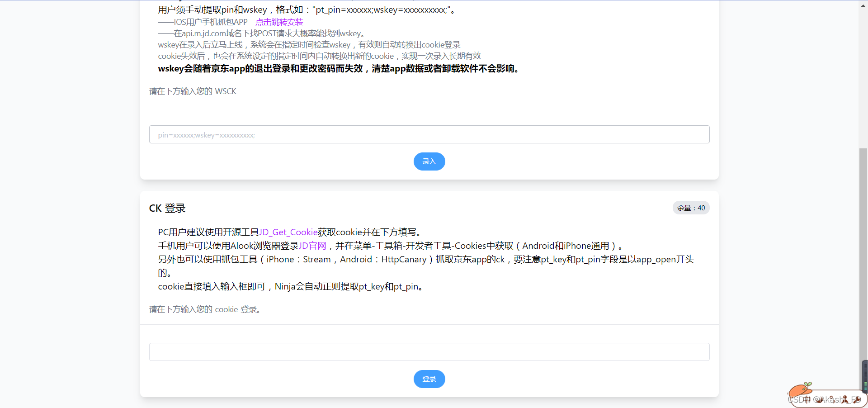Open the JD_Get_Cookie tool link
The image size is (868, 408).
point(288,232)
